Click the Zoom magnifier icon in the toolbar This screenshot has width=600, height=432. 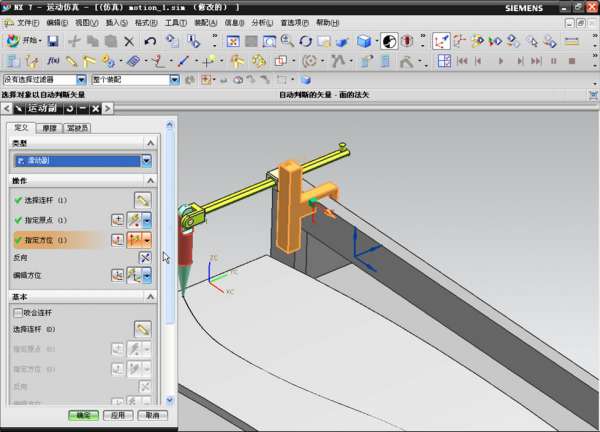(287, 41)
